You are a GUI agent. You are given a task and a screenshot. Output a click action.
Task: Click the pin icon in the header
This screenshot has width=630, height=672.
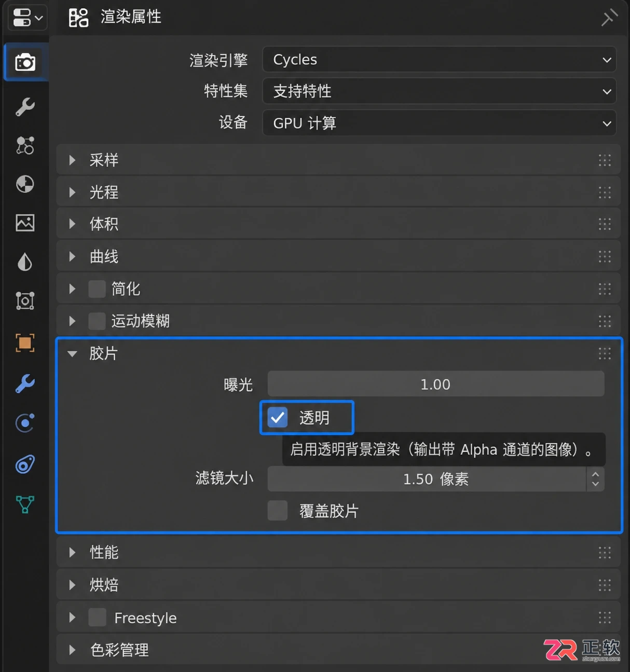609,17
